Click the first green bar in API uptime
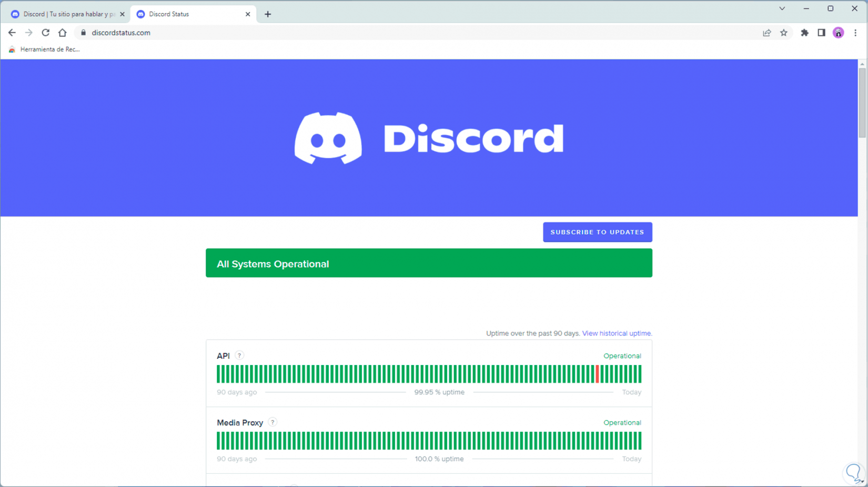Viewport: 868px width, 487px height. click(x=218, y=374)
